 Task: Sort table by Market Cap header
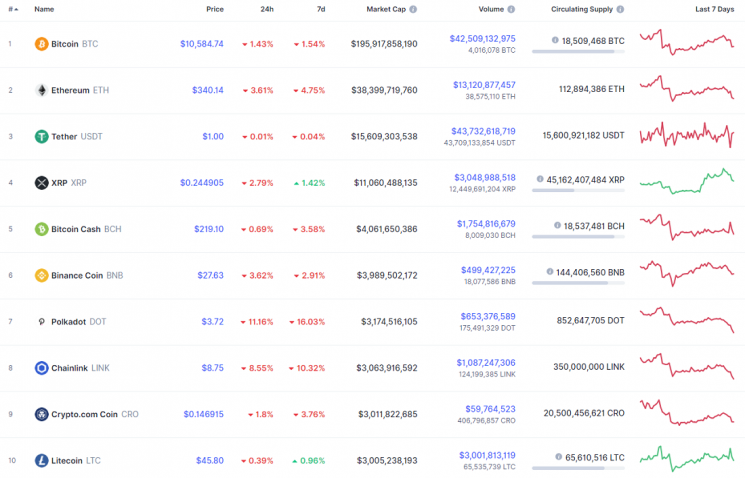pos(386,9)
